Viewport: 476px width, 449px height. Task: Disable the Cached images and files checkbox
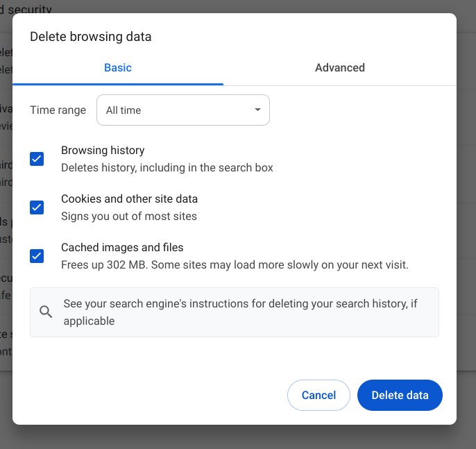point(37,256)
